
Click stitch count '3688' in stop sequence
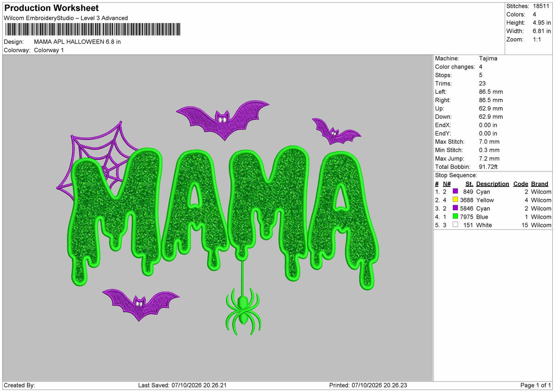coord(467,200)
